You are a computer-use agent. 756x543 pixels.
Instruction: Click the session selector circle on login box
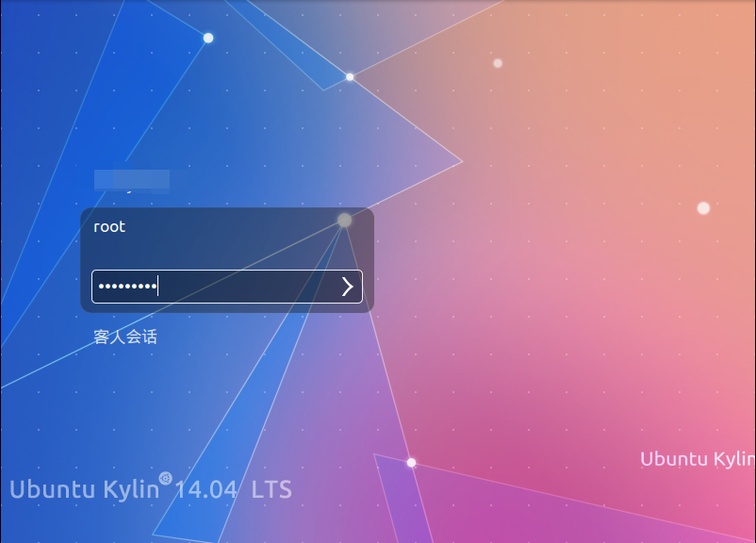coord(344,221)
